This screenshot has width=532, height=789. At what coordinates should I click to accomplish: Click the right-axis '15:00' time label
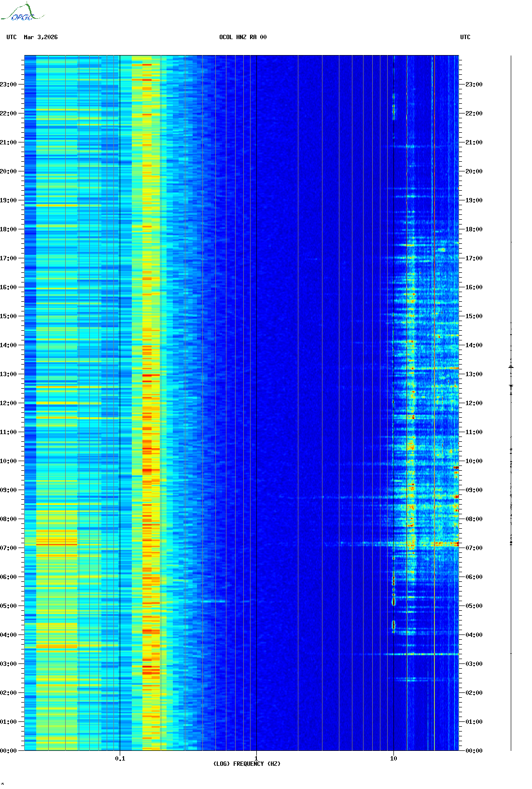(474, 316)
